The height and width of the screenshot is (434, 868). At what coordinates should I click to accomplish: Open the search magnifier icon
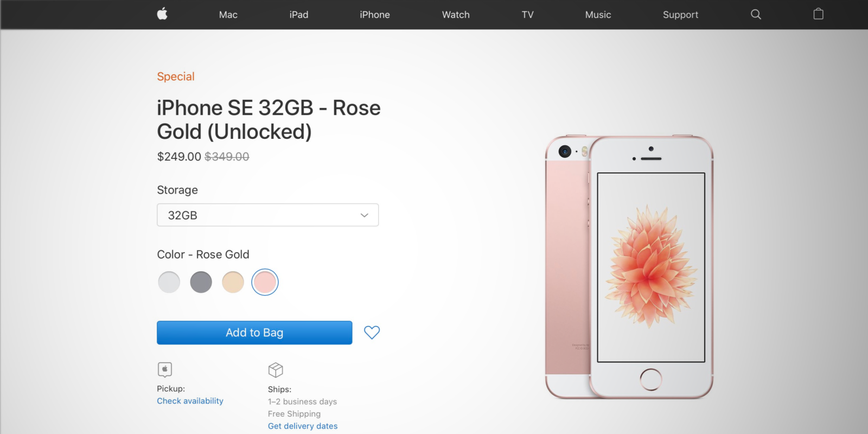[x=756, y=15]
